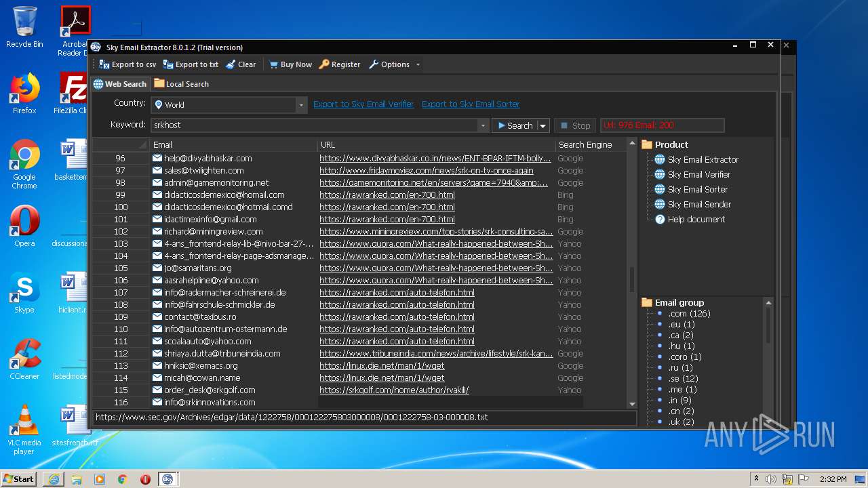Clear the extracted results list
868x488 pixels.
tap(241, 64)
